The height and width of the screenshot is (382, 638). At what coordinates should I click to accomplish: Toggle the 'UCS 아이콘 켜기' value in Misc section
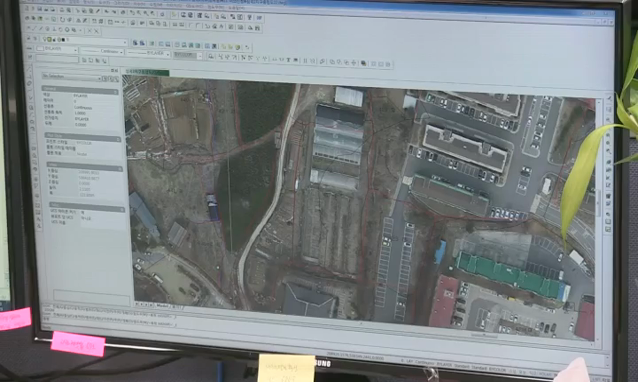(x=83, y=212)
